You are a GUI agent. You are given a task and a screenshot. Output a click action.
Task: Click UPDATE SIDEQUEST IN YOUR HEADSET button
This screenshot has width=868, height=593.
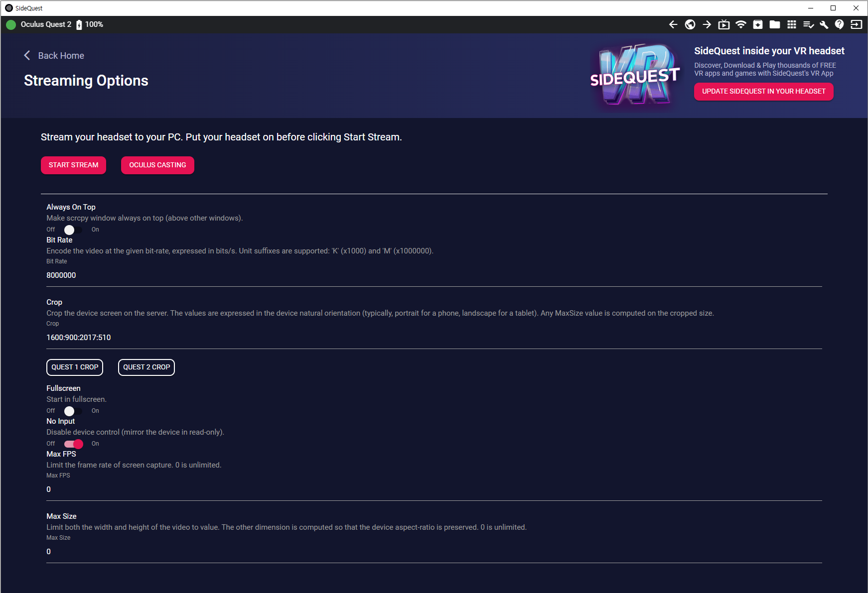[x=764, y=91]
